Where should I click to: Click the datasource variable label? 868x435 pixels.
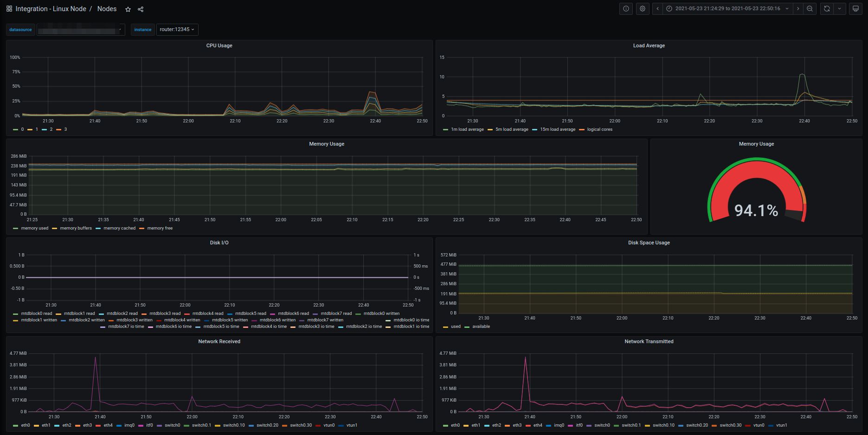20,30
